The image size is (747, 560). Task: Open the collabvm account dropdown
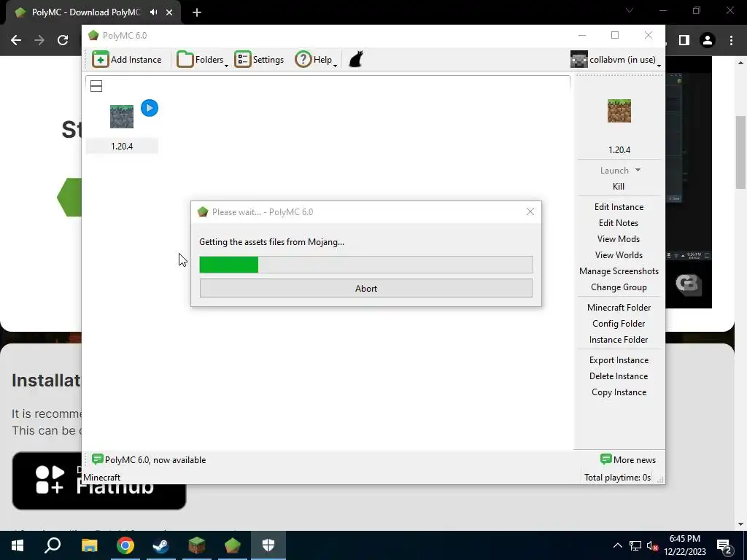(616, 60)
